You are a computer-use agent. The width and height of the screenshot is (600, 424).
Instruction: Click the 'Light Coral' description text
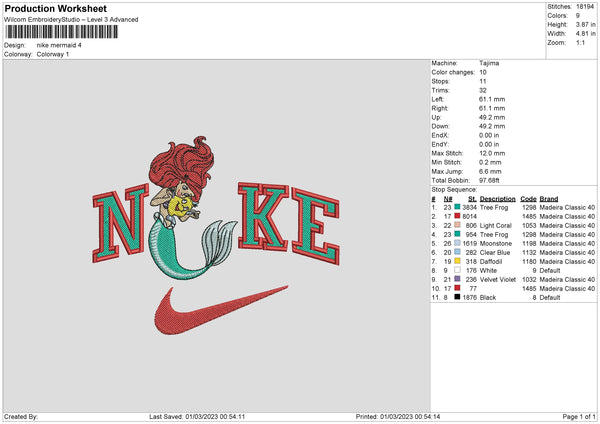coord(496,225)
